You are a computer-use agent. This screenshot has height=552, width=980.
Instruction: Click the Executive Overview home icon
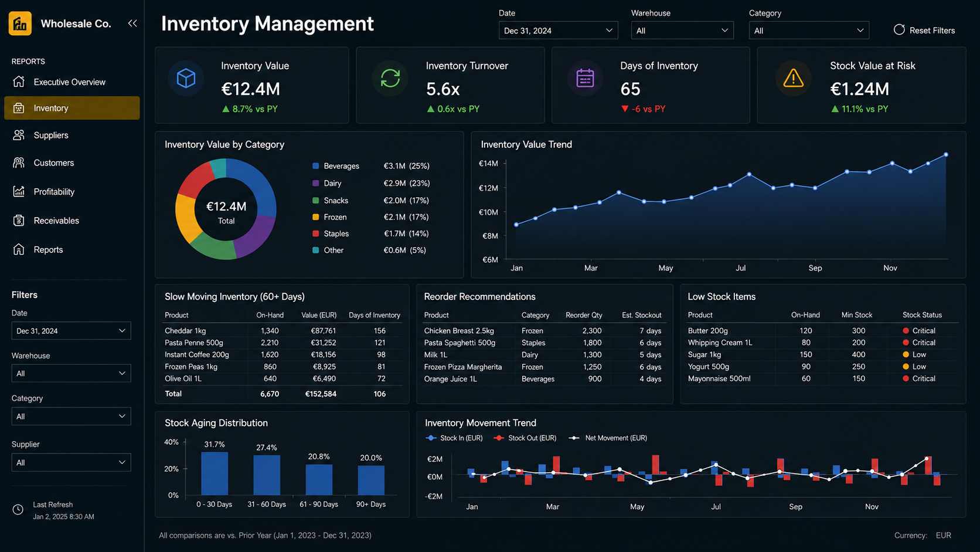point(19,82)
